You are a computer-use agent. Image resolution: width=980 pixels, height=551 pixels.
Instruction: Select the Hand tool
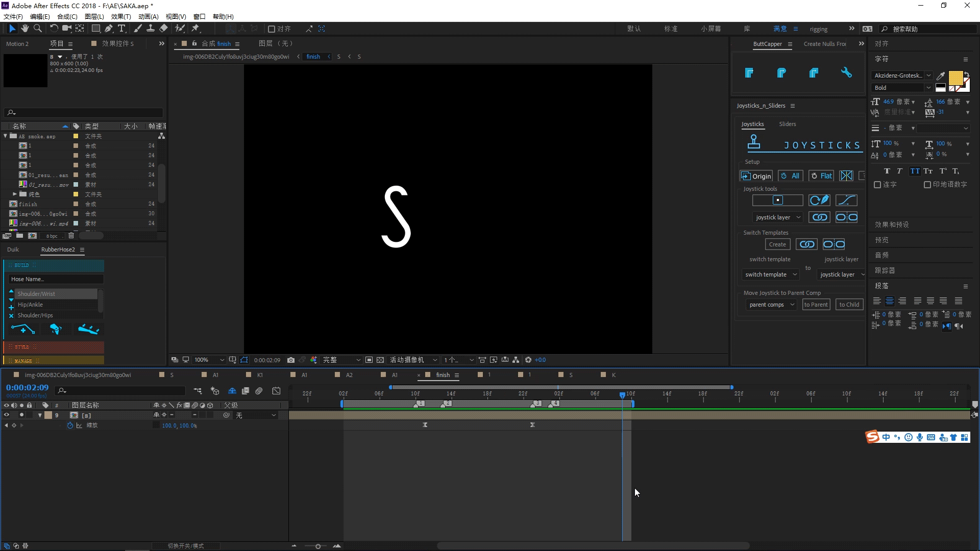coord(24,29)
